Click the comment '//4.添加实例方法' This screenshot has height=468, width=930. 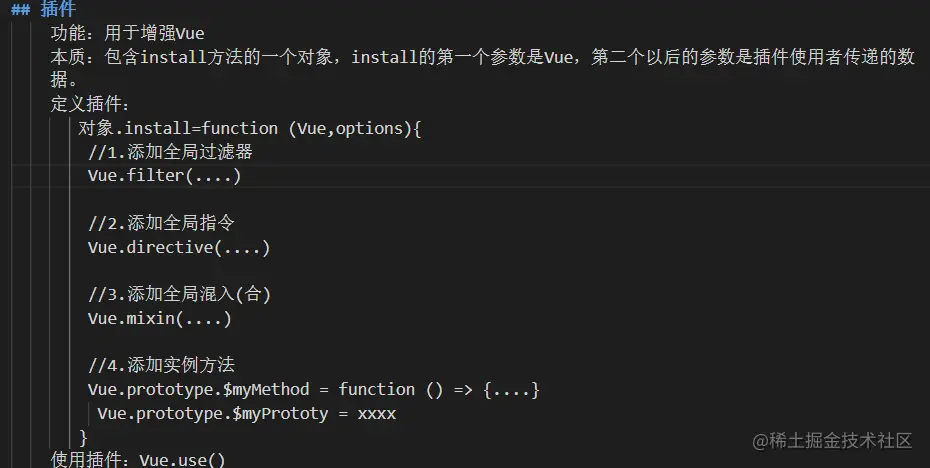[161, 365]
